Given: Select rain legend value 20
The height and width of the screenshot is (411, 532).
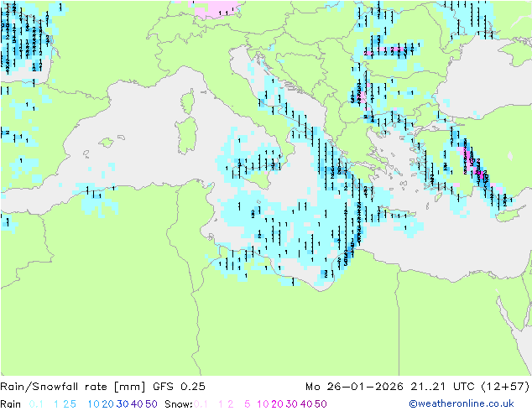Looking at the screenshot, I should (x=108, y=404).
